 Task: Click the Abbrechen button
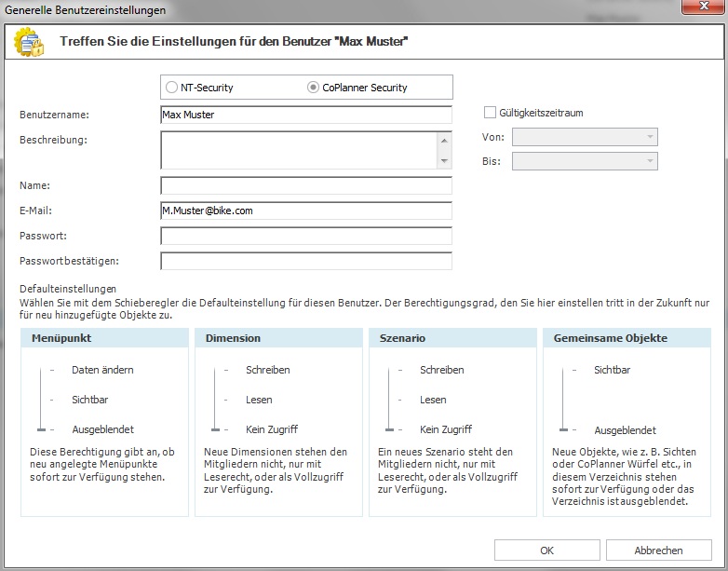click(x=658, y=551)
